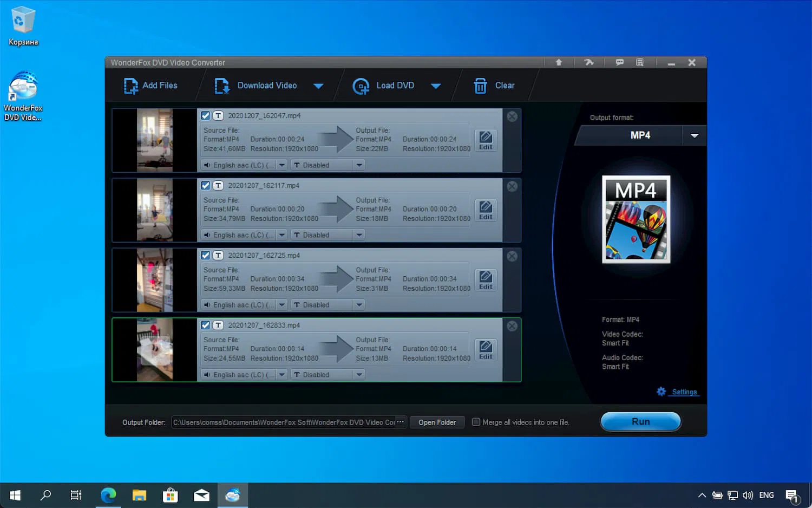Expand the Download Video dropdown arrow
The height and width of the screenshot is (508, 812).
(318, 86)
